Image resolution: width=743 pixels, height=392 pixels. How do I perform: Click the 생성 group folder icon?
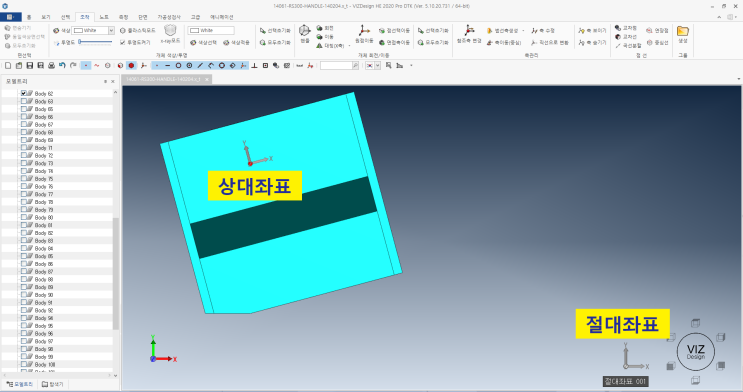coord(682,31)
